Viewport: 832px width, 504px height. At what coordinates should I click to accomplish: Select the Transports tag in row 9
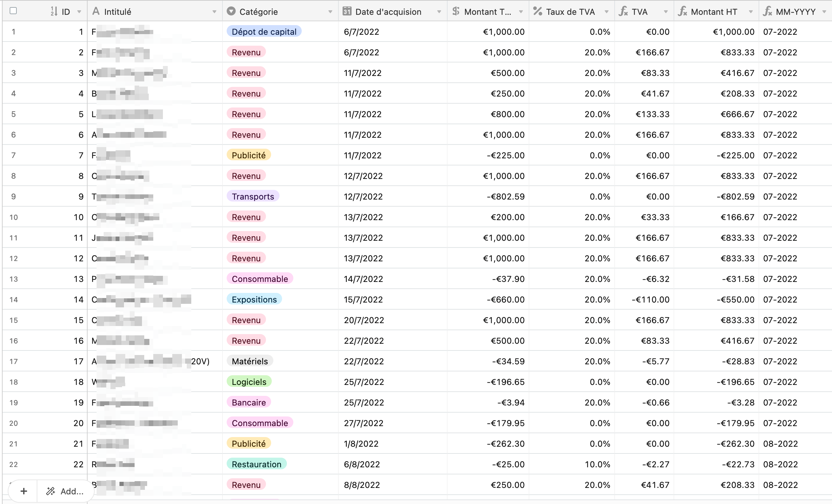[x=252, y=196]
